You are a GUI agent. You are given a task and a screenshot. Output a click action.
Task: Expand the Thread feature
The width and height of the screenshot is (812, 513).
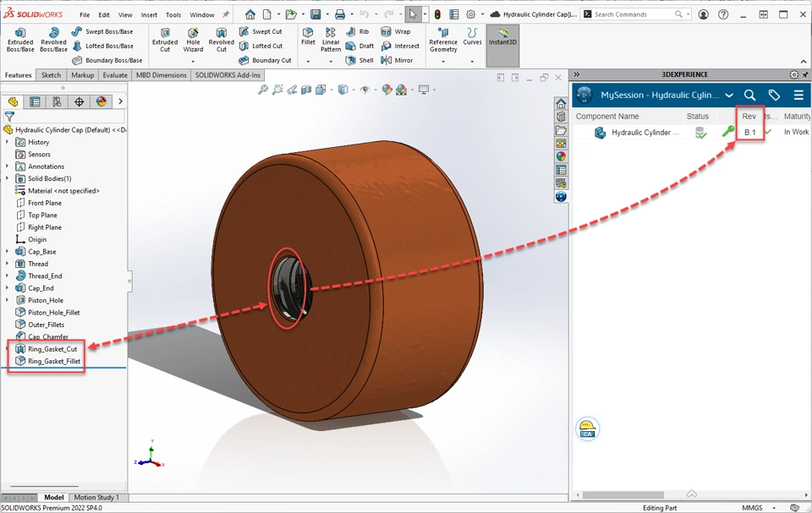pos(8,264)
